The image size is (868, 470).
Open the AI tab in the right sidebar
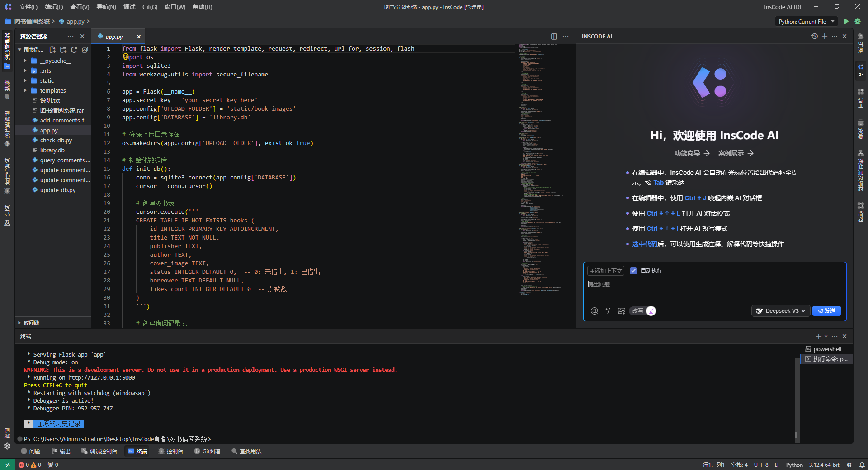pos(861,70)
